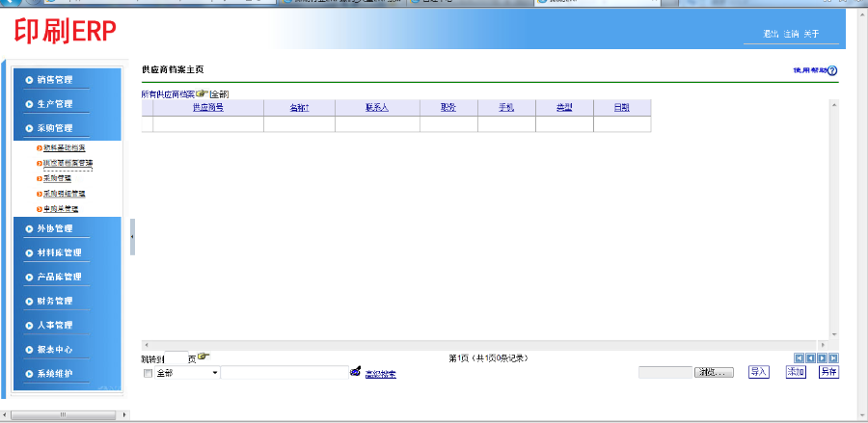This screenshot has height=423, width=868.
Task: Open the 物料基础档案 submenu link
Action: pos(65,148)
